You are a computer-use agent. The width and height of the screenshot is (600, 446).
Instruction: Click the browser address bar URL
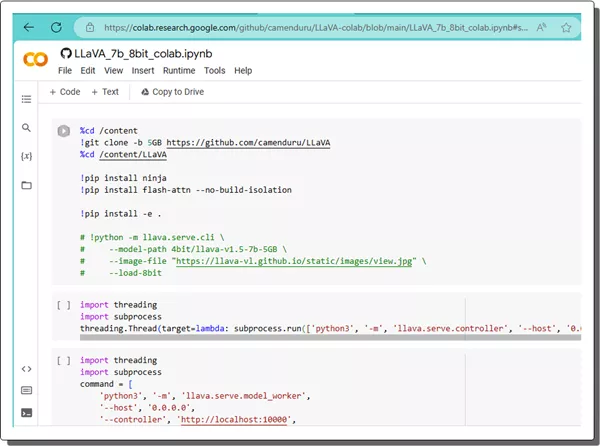tap(300, 27)
